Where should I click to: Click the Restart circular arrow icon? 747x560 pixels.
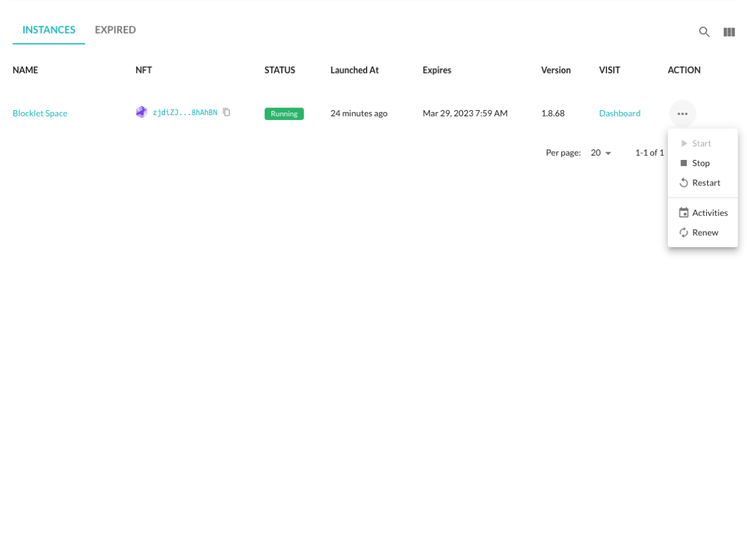click(x=684, y=182)
